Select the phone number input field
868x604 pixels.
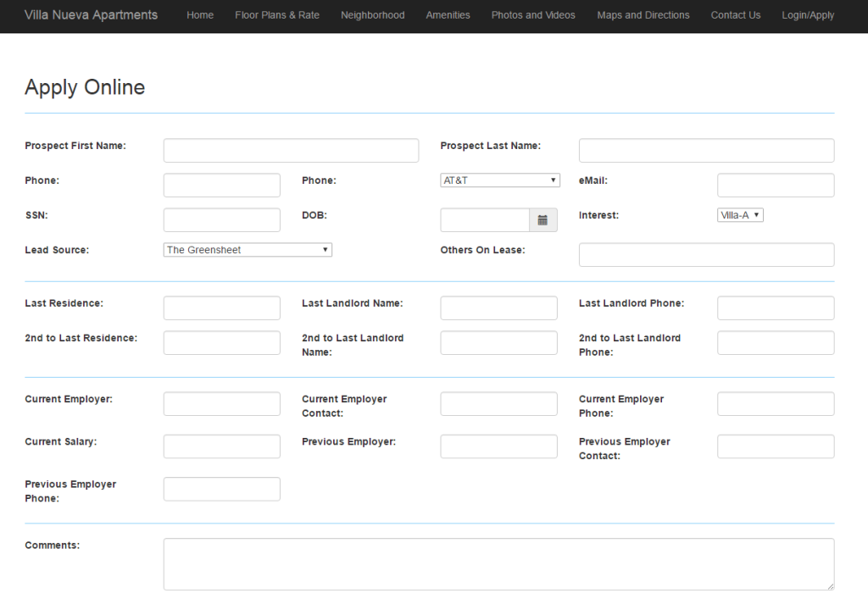(222, 186)
